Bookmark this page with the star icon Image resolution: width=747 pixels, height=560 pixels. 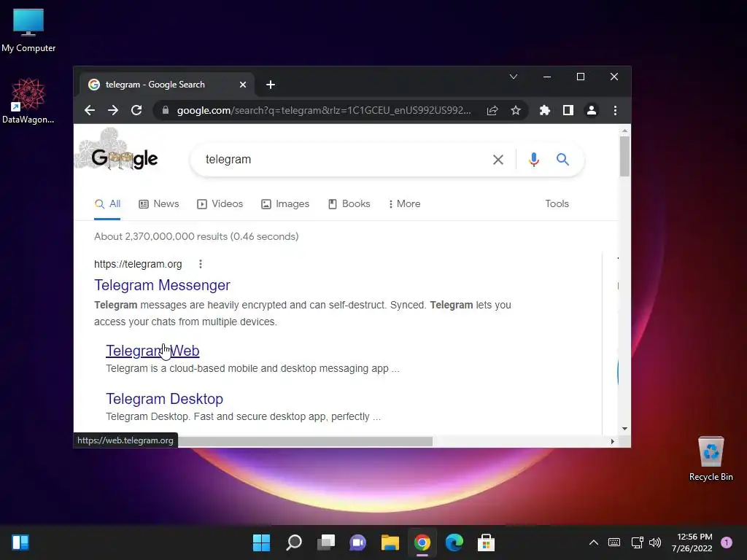point(516,111)
